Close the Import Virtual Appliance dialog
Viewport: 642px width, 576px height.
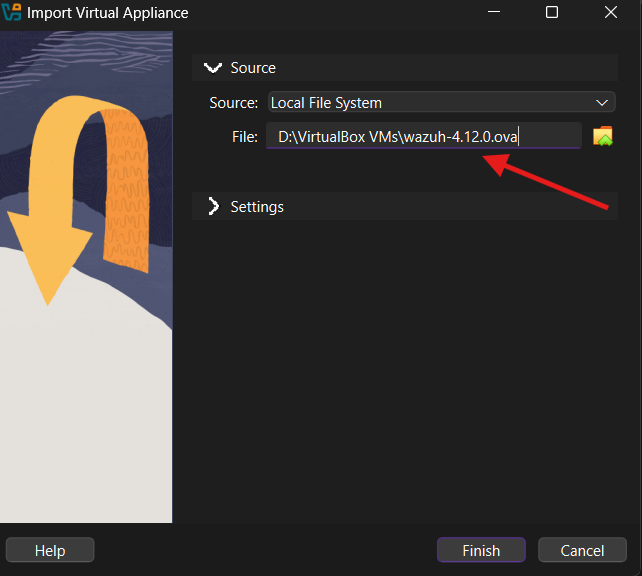click(611, 13)
